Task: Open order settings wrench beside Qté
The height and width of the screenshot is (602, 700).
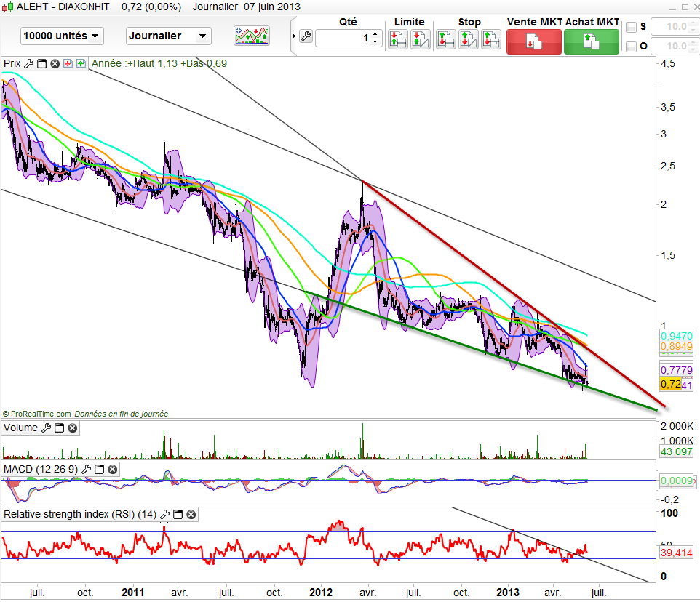Action: pos(306,37)
